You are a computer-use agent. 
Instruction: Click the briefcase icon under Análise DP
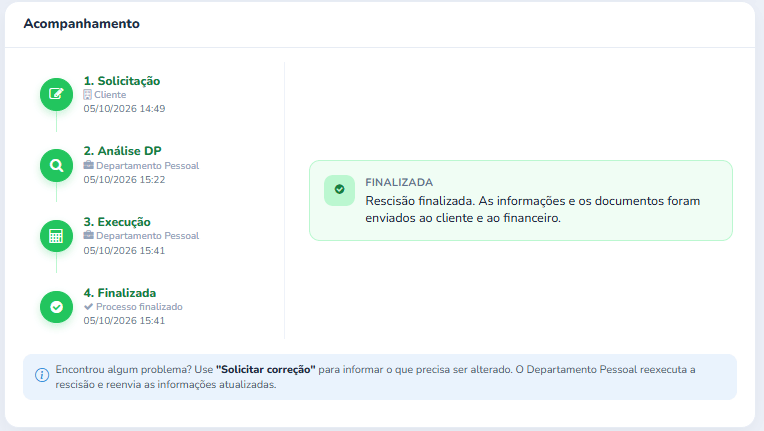(88, 165)
